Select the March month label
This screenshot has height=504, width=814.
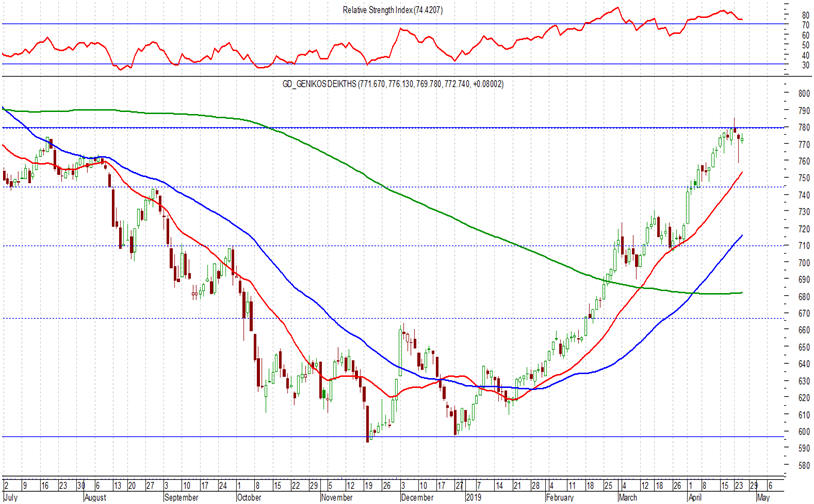point(627,497)
